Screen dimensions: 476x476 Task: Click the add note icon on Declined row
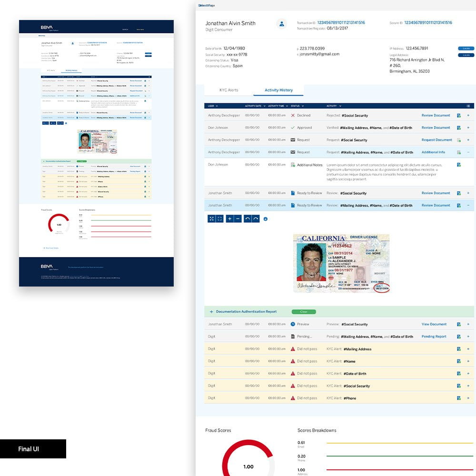coord(459,116)
